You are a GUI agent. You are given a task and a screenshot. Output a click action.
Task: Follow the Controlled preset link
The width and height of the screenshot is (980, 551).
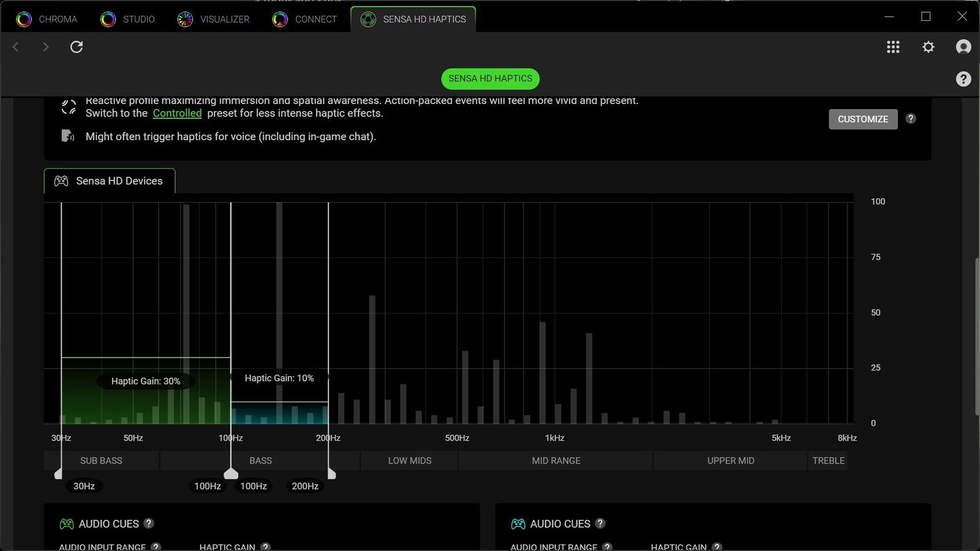(177, 113)
